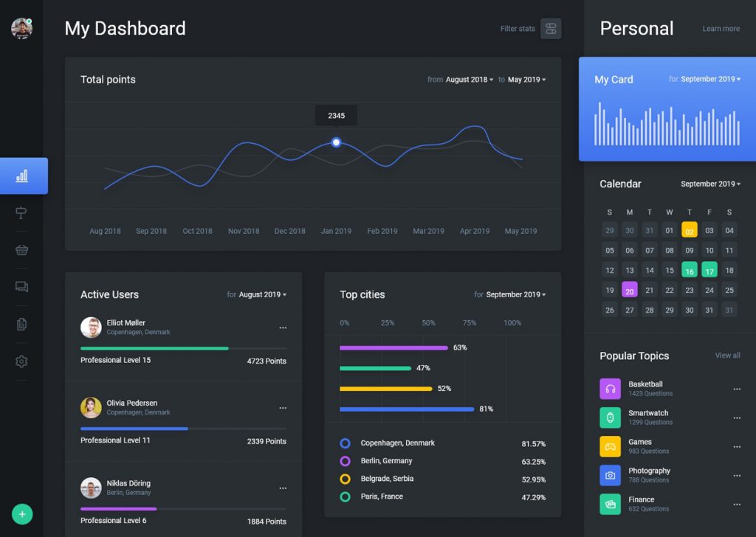Click Learn more next to Personal
The height and width of the screenshot is (537, 756).
721,29
